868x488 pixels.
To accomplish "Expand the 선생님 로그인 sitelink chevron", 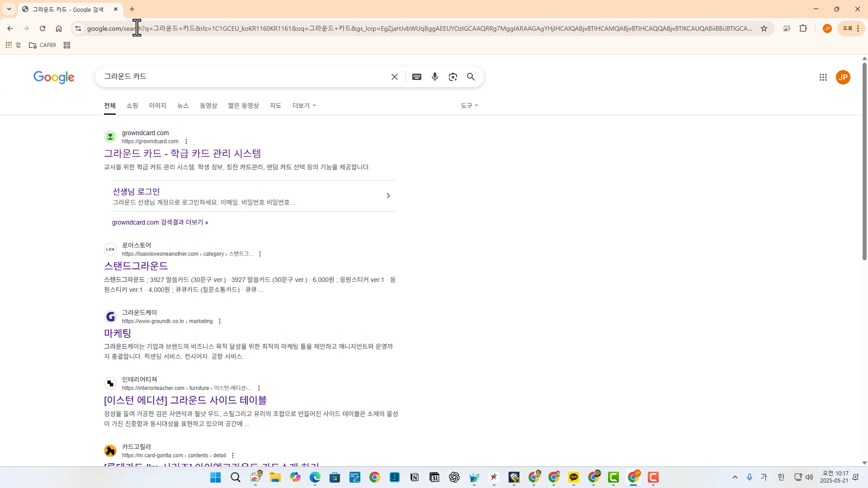I will [x=388, y=196].
